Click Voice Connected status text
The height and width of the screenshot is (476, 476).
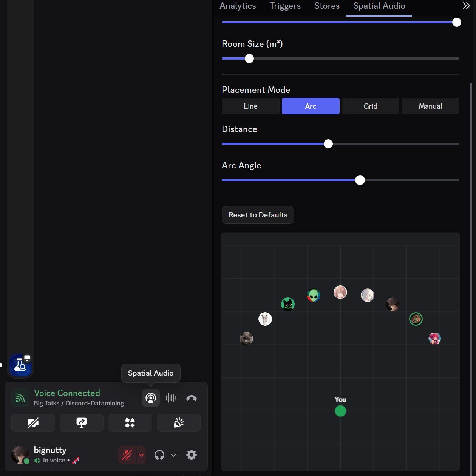coord(67,393)
